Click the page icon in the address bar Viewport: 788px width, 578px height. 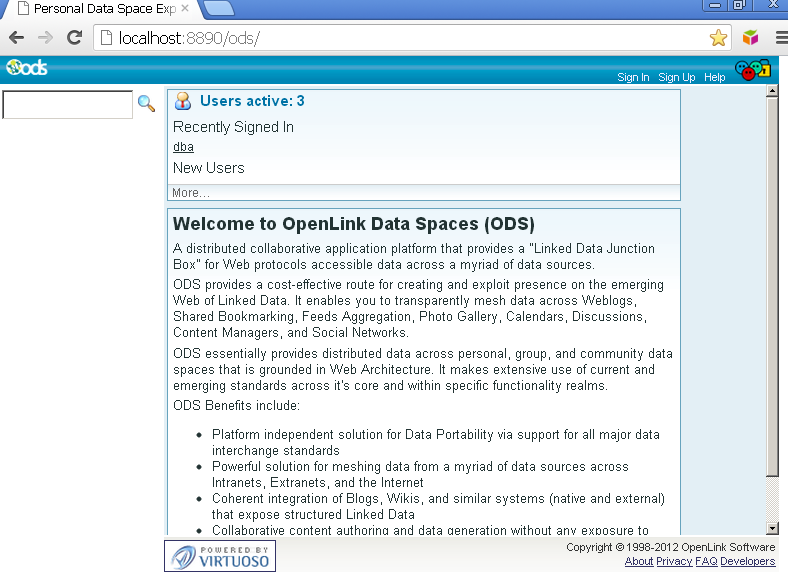coord(107,38)
